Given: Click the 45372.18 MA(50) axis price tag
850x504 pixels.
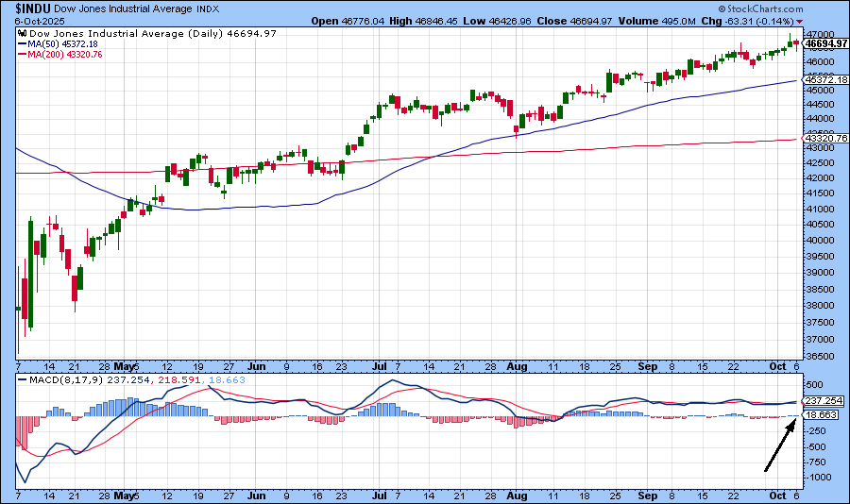Looking at the screenshot, I should [x=823, y=81].
